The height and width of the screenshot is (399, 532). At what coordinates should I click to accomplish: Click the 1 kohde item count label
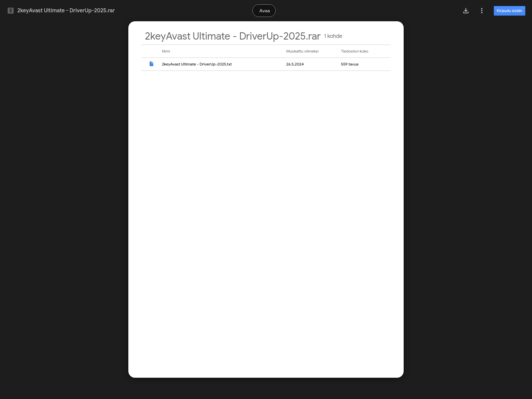pos(333,36)
